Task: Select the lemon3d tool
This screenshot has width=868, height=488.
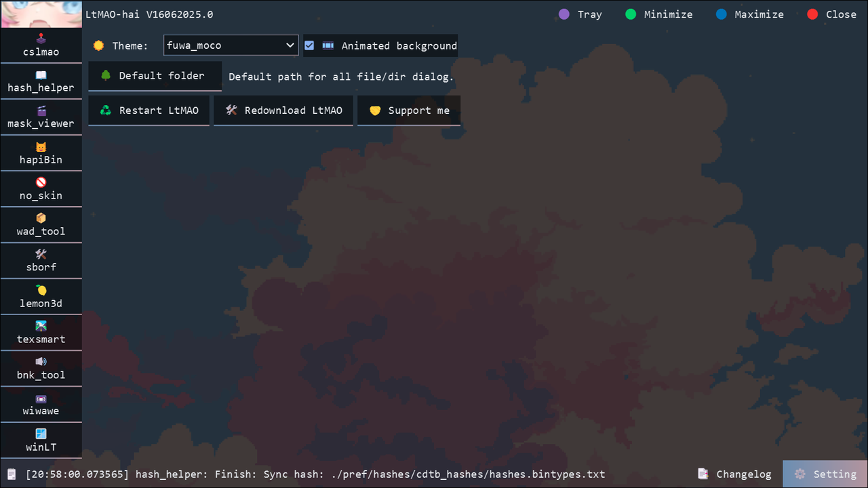Action: 41,296
